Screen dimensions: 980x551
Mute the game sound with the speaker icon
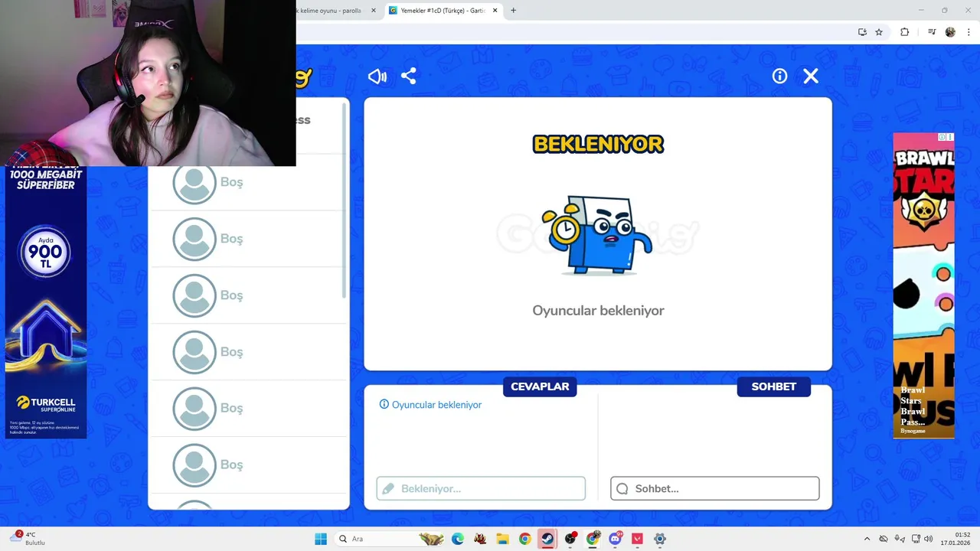point(377,77)
